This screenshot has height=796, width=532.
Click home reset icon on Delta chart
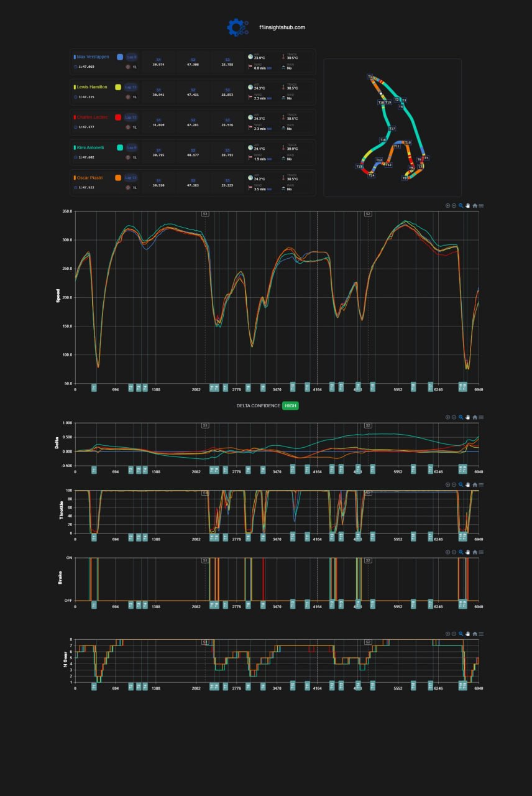pos(474,417)
